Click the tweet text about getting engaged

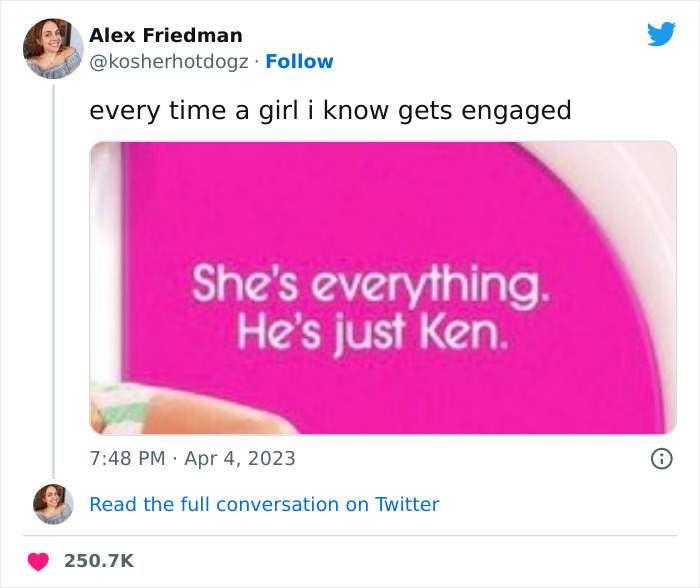330,110
